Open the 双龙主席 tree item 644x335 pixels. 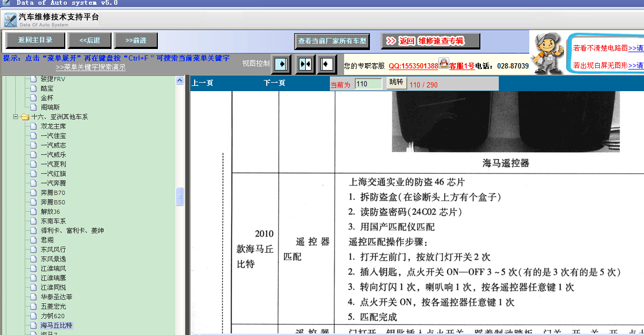53,126
